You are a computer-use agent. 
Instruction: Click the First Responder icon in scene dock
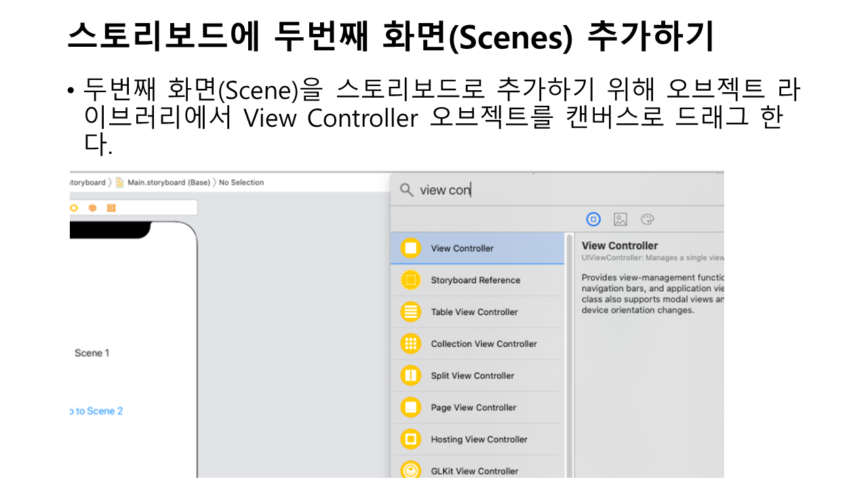(92, 208)
